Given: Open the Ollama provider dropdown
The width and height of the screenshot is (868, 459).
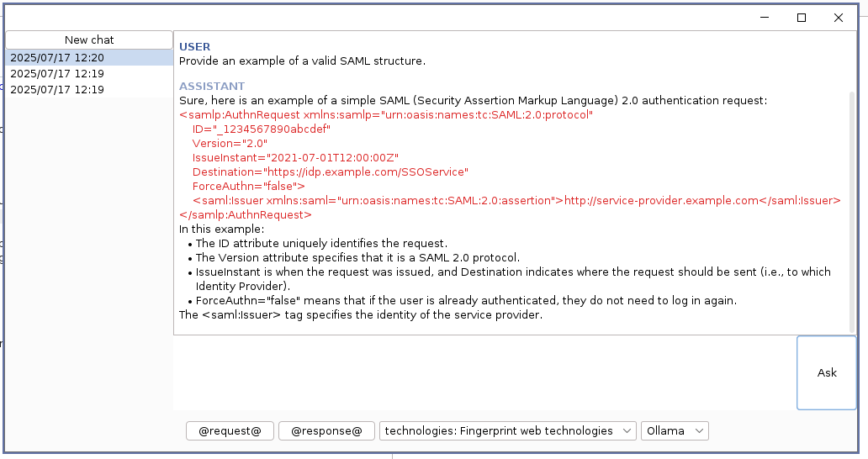Looking at the screenshot, I should coord(675,430).
